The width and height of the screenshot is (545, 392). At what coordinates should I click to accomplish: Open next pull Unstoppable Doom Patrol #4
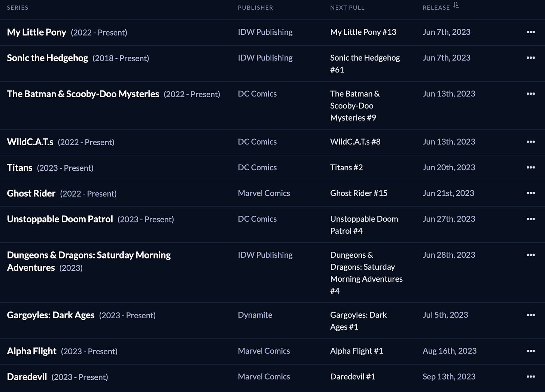coord(364,225)
